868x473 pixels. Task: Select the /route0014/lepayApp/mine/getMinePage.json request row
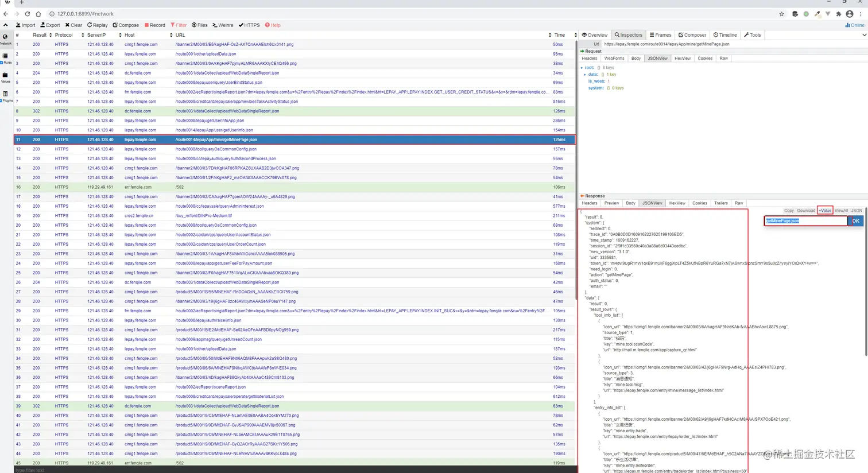point(294,139)
